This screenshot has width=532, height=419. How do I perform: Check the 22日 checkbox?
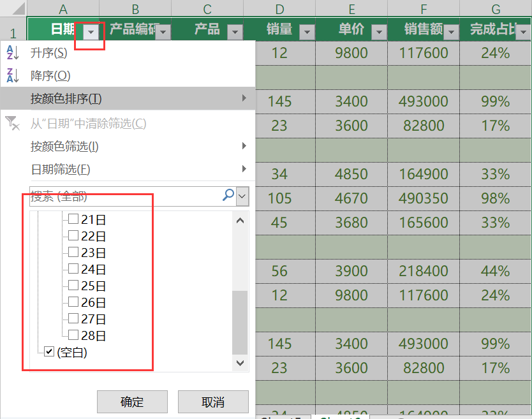coord(73,235)
